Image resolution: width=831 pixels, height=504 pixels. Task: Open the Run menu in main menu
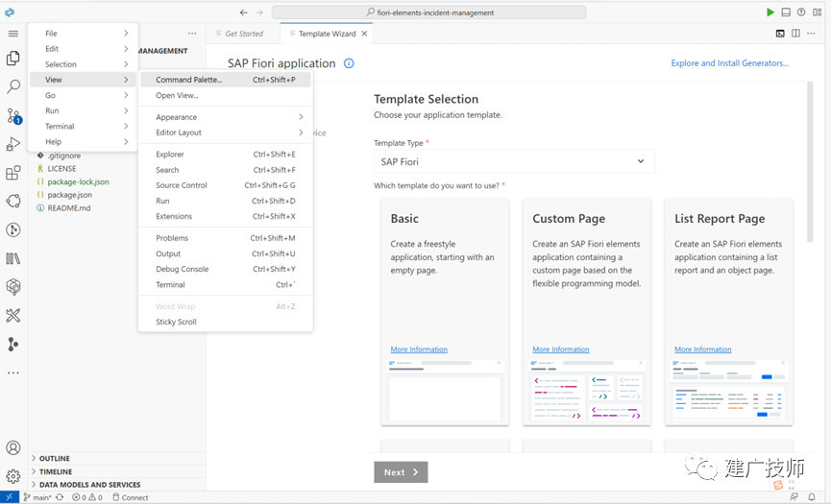(83, 110)
